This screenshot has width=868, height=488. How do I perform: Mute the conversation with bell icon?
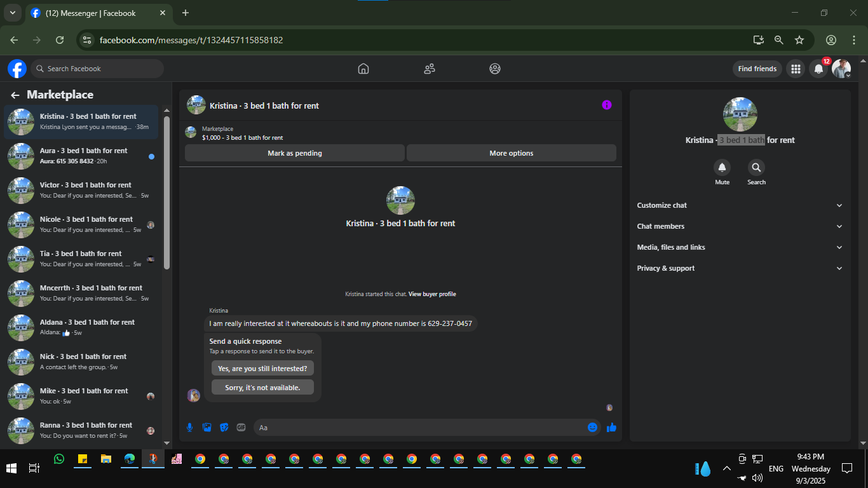pos(722,168)
